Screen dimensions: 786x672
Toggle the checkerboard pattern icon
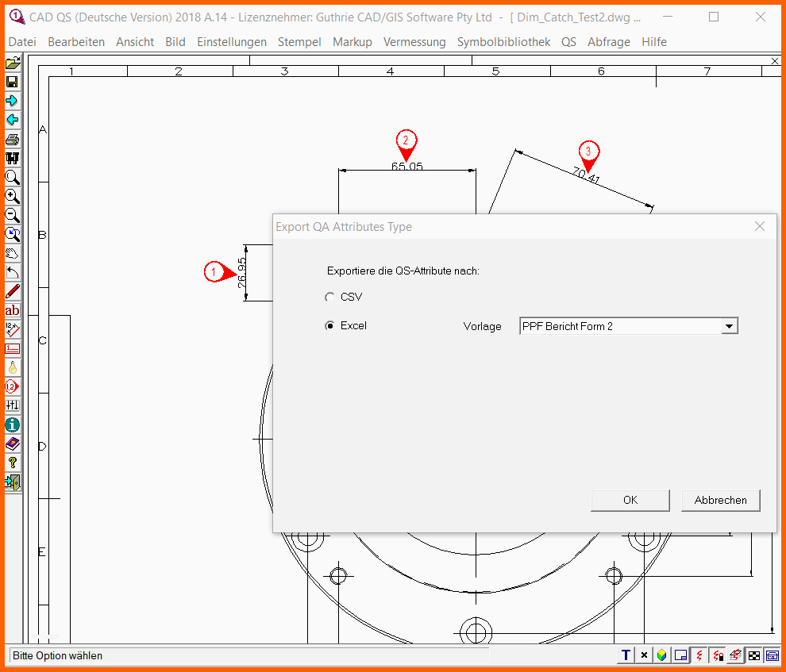click(x=754, y=655)
